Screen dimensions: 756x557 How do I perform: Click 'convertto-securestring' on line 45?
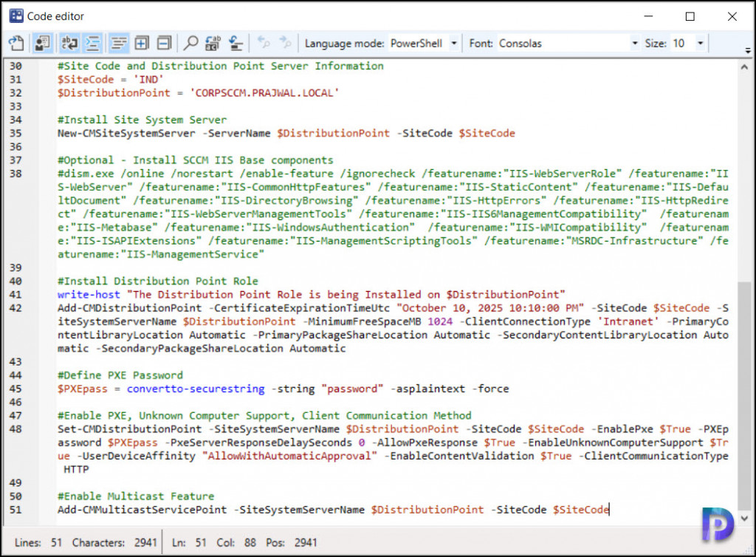tap(196, 389)
